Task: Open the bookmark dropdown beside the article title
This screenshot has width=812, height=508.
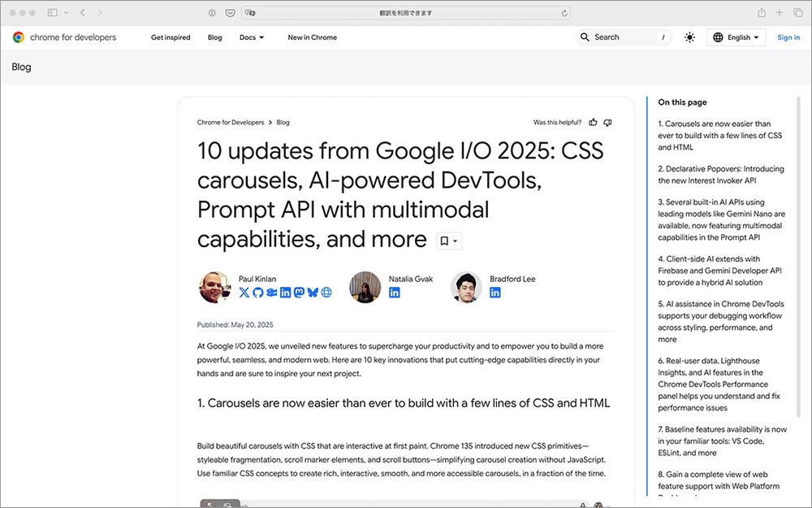Action: coord(449,241)
